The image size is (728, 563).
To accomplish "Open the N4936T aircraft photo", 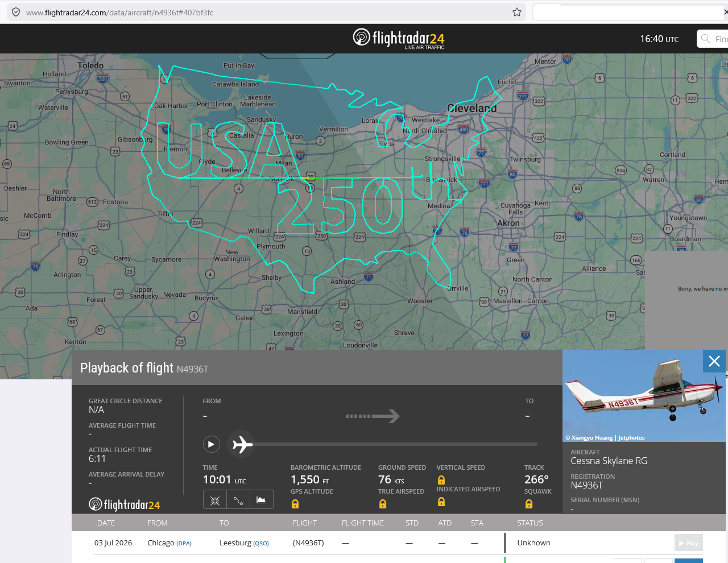I will point(644,396).
